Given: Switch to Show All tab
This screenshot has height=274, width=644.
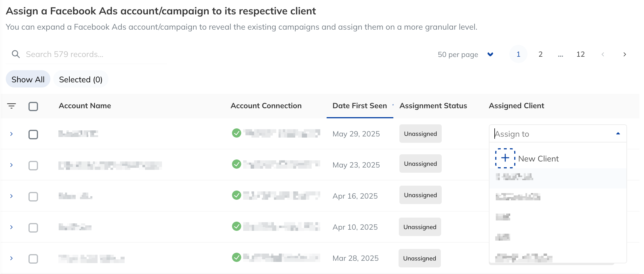Looking at the screenshot, I should click(x=28, y=79).
